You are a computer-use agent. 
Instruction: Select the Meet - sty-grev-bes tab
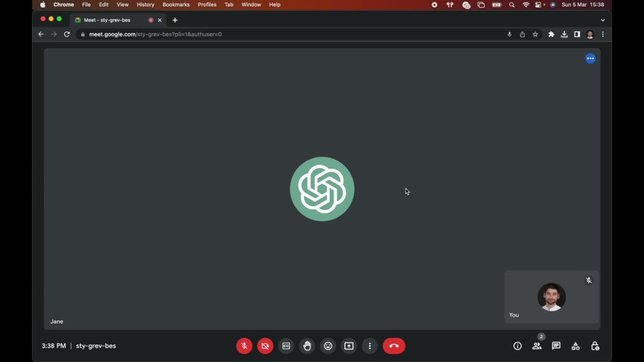click(x=118, y=20)
